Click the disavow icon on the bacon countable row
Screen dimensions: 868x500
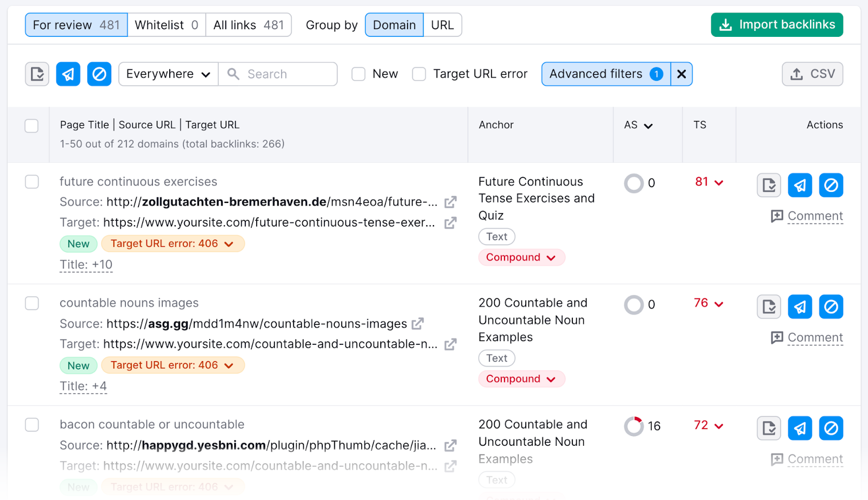pyautogui.click(x=830, y=428)
